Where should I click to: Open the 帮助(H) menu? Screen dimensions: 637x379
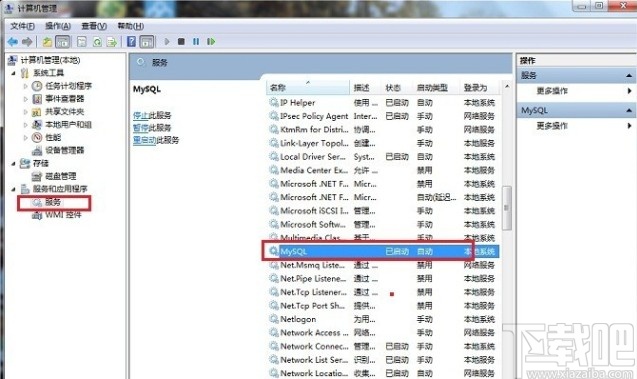[130, 26]
